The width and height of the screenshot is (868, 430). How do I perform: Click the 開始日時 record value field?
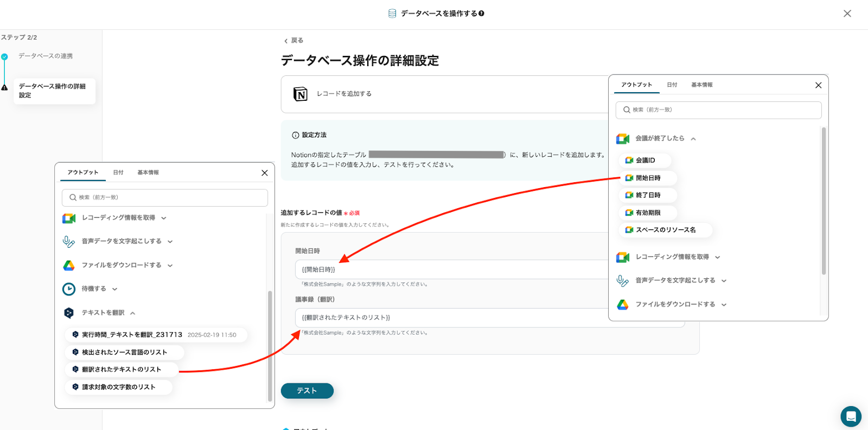pos(450,269)
